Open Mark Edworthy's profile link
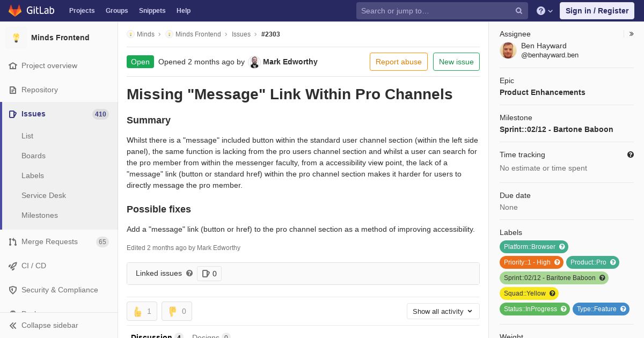 [290, 62]
